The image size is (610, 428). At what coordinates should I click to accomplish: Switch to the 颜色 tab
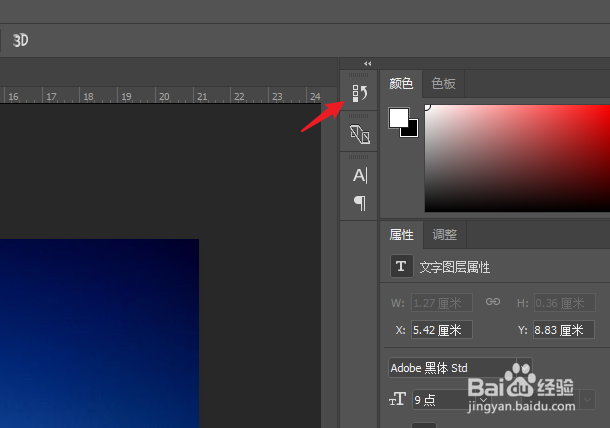[x=401, y=84]
